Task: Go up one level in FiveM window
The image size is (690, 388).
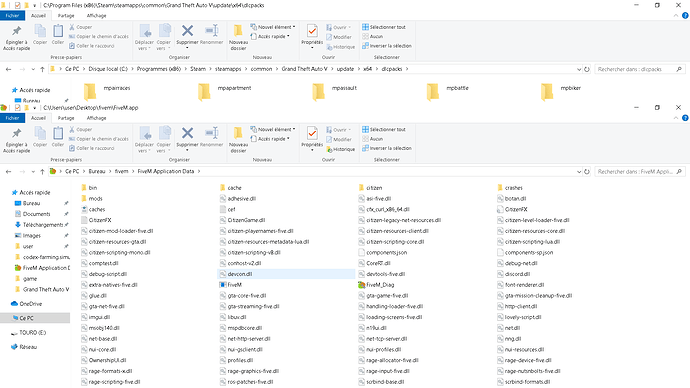Action: click(x=42, y=172)
